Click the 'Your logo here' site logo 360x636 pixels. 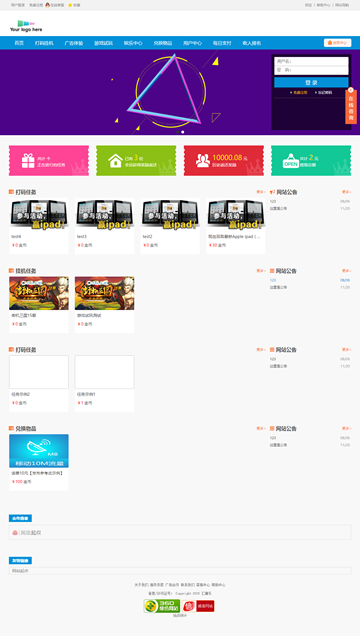pyautogui.click(x=26, y=26)
